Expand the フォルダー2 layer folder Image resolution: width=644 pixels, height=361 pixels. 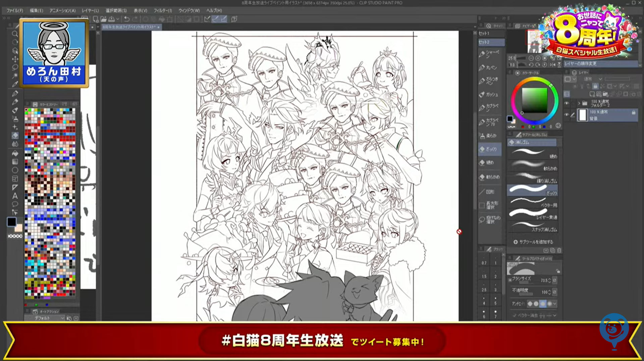pyautogui.click(x=579, y=103)
